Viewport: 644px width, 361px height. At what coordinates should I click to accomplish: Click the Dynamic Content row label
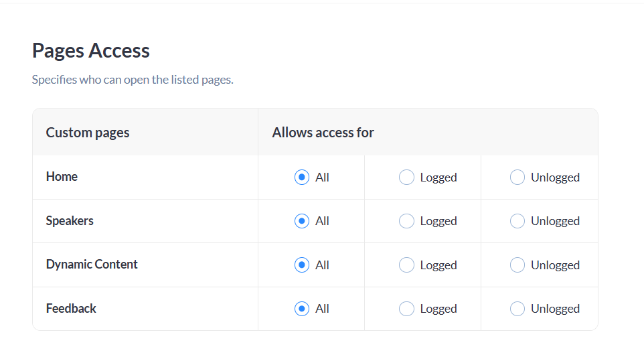92,265
